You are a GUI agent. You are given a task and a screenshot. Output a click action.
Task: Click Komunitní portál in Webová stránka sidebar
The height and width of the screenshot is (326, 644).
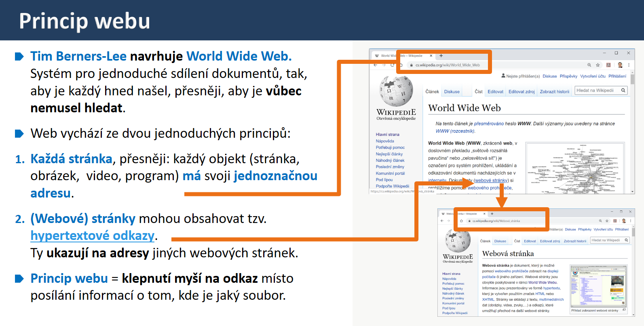coord(453,303)
